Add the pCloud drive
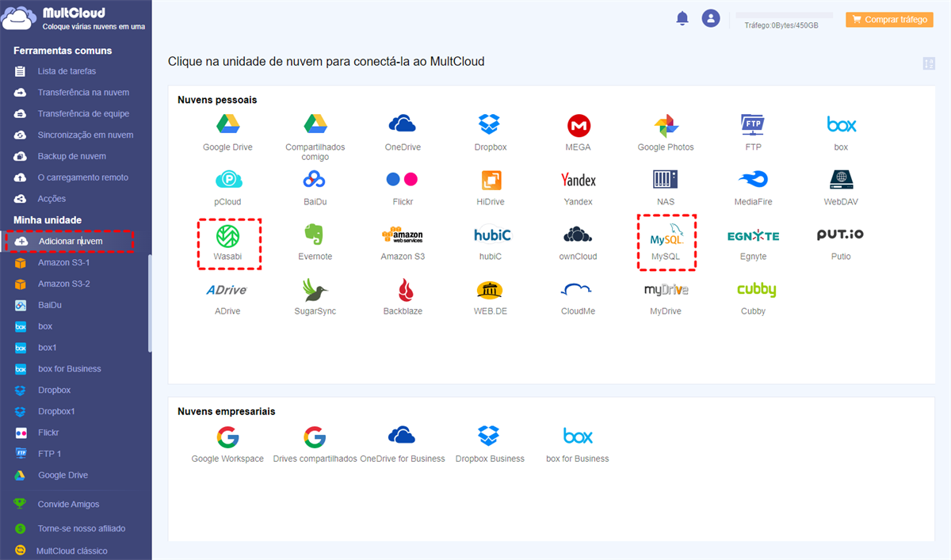This screenshot has height=560, width=951. click(227, 179)
